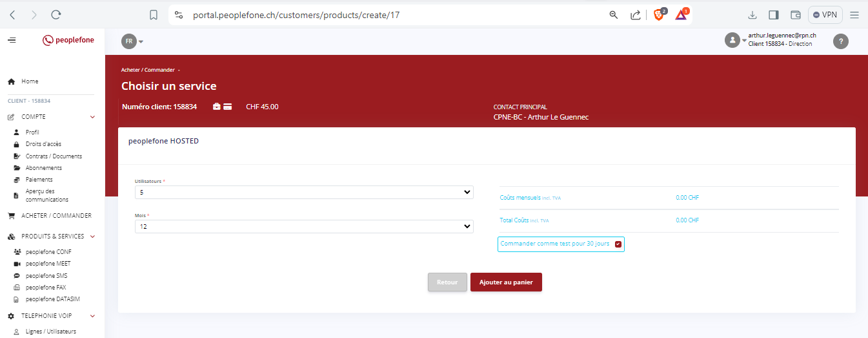
Task: Open peoplefone MEET
Action: (48, 264)
